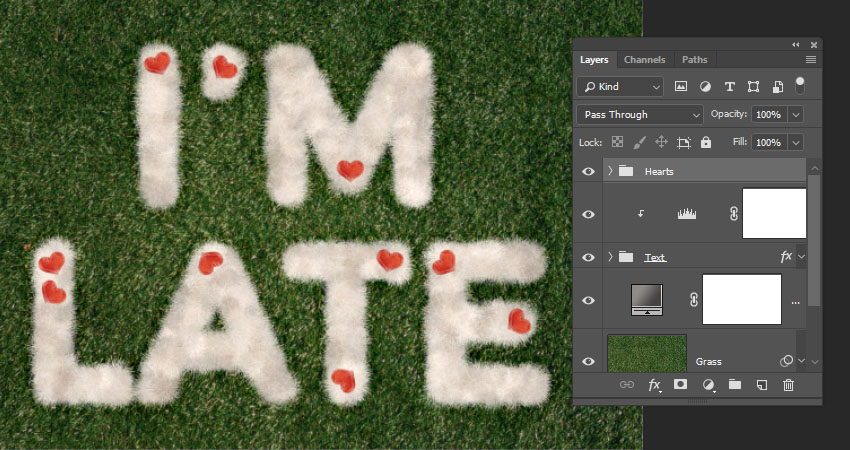Click the Grass layer thumbnail
This screenshot has height=450, width=850.
(x=647, y=353)
